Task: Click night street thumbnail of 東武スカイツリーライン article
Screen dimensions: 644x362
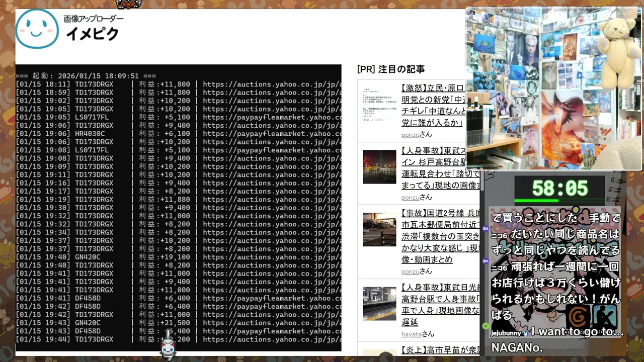Action: point(379,167)
